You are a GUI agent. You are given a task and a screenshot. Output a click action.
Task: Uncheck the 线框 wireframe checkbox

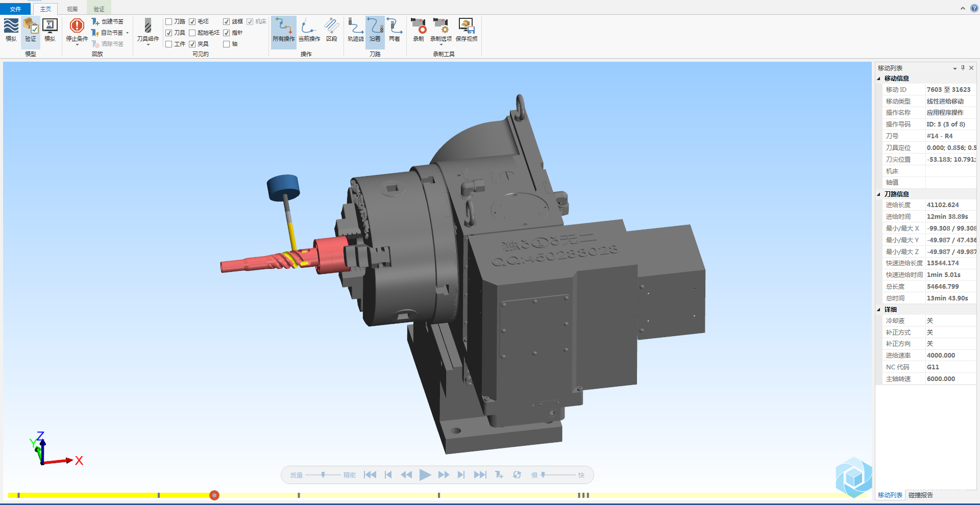click(x=227, y=21)
